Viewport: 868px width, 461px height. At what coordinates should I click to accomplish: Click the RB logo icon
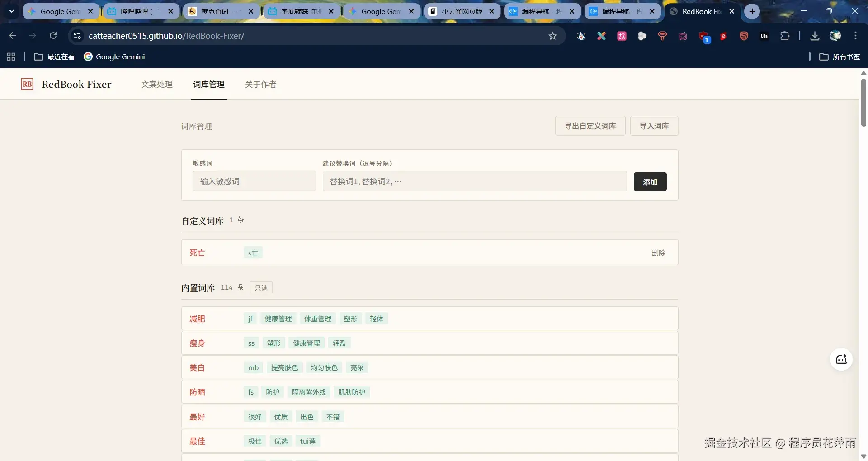(x=27, y=84)
